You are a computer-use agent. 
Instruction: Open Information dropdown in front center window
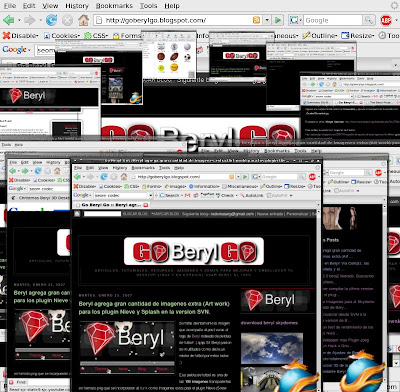[x=204, y=186]
